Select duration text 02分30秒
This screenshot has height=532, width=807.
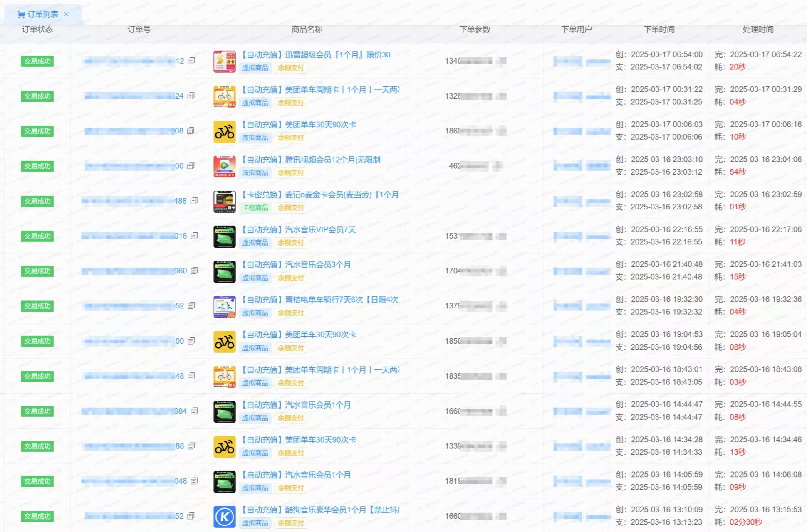[x=746, y=522]
